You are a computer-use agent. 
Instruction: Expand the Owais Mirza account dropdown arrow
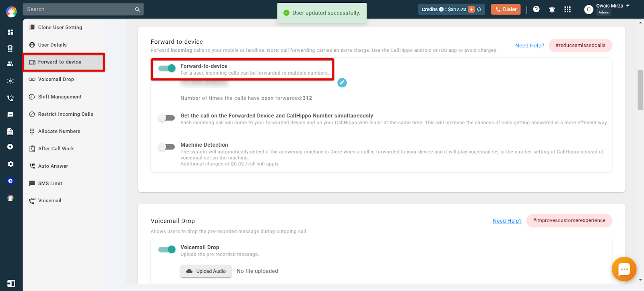tap(627, 6)
